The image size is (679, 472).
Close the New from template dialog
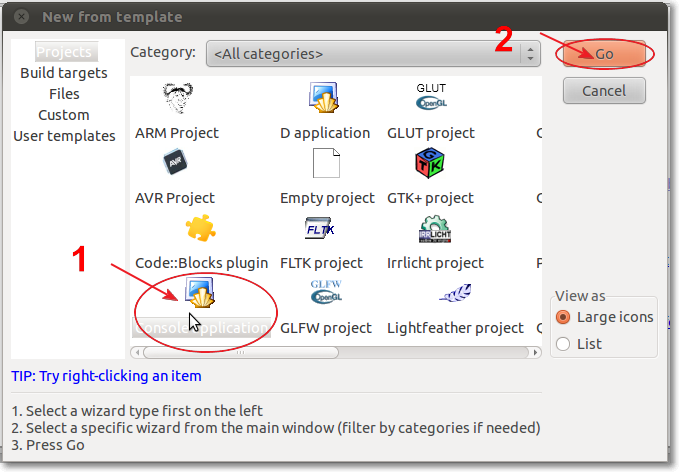[21, 17]
